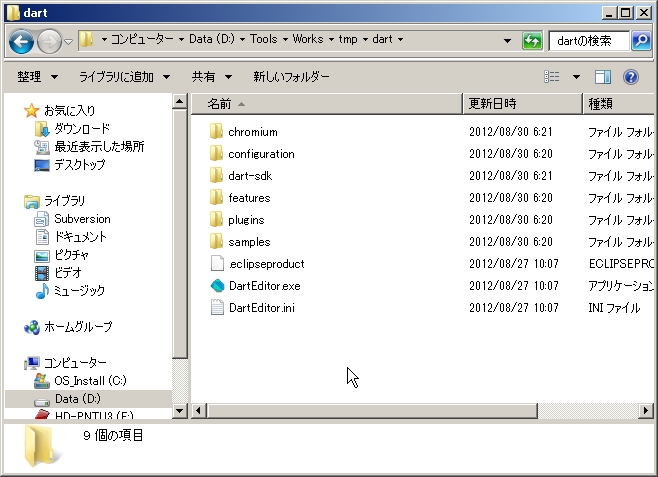Select 'コンピューター' in the navigation tree

coord(65,363)
